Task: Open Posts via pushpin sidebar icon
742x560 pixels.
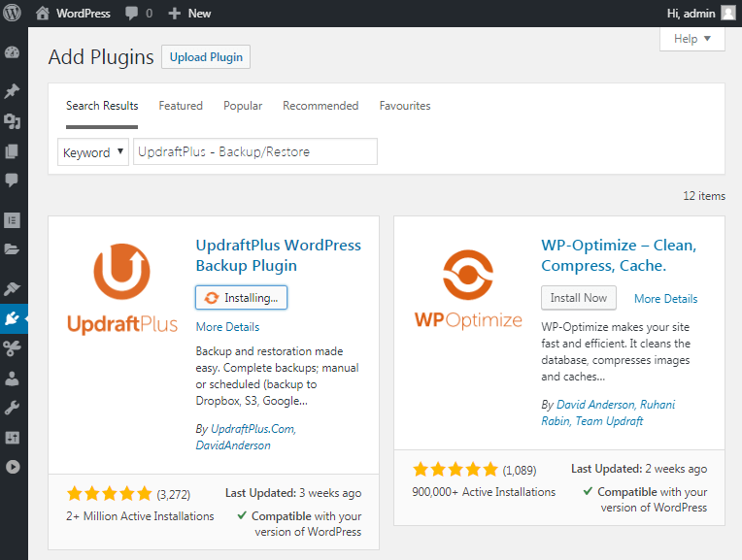Action: (12, 91)
